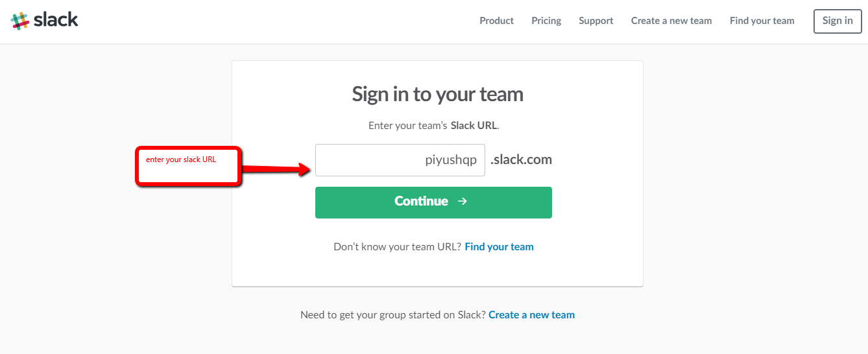
Task: Click the slack wordmark in header
Action: (56, 19)
